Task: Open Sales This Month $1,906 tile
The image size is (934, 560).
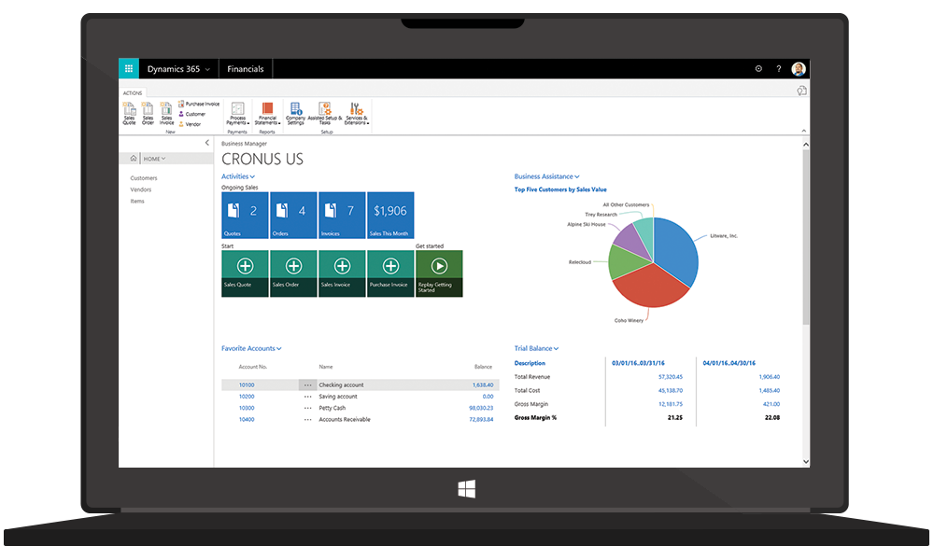Action: click(x=390, y=215)
